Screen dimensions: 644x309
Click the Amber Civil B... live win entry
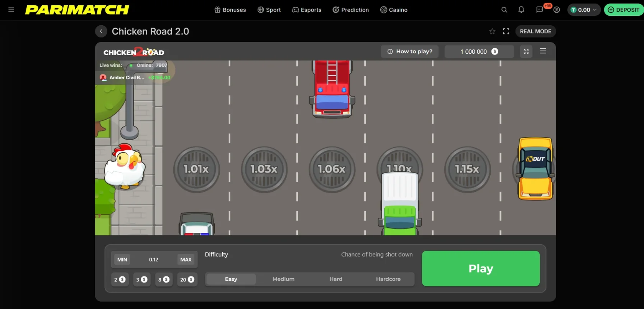(135, 77)
